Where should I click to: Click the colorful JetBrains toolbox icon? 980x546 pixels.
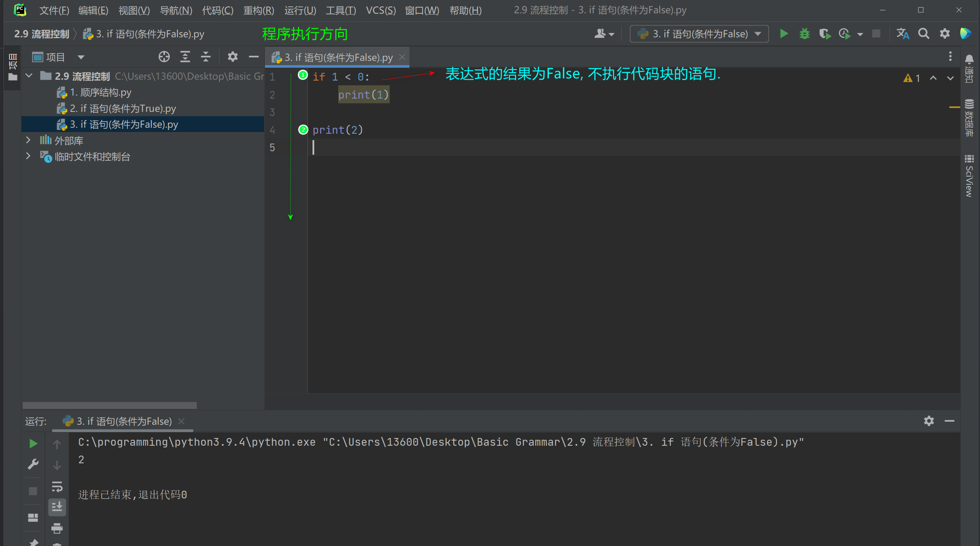pyautogui.click(x=965, y=33)
